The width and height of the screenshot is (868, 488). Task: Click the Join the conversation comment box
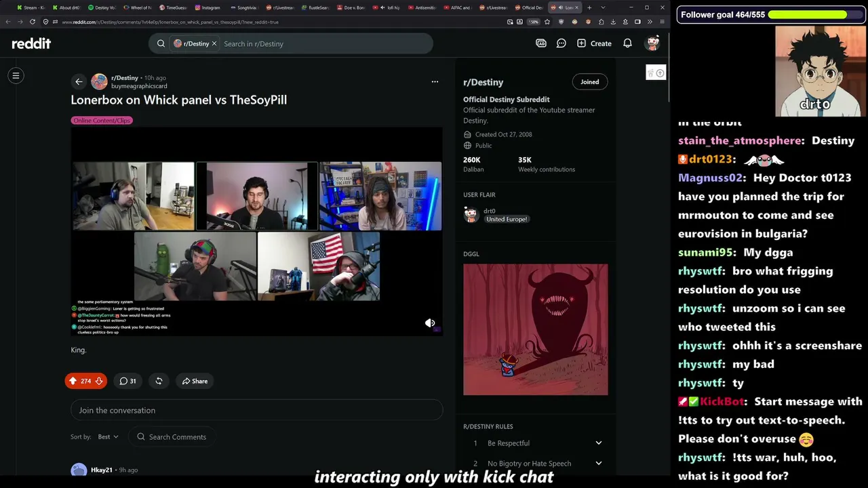pyautogui.click(x=257, y=410)
